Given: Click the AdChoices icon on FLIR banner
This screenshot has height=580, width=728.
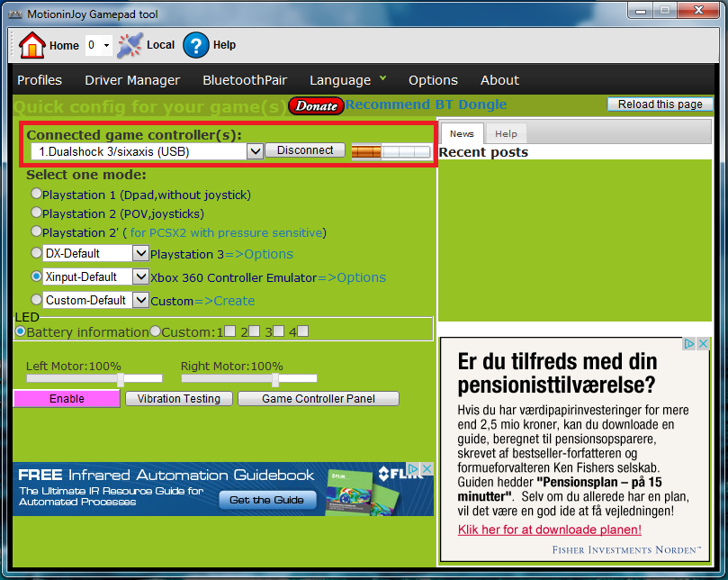Looking at the screenshot, I should 413,468.
